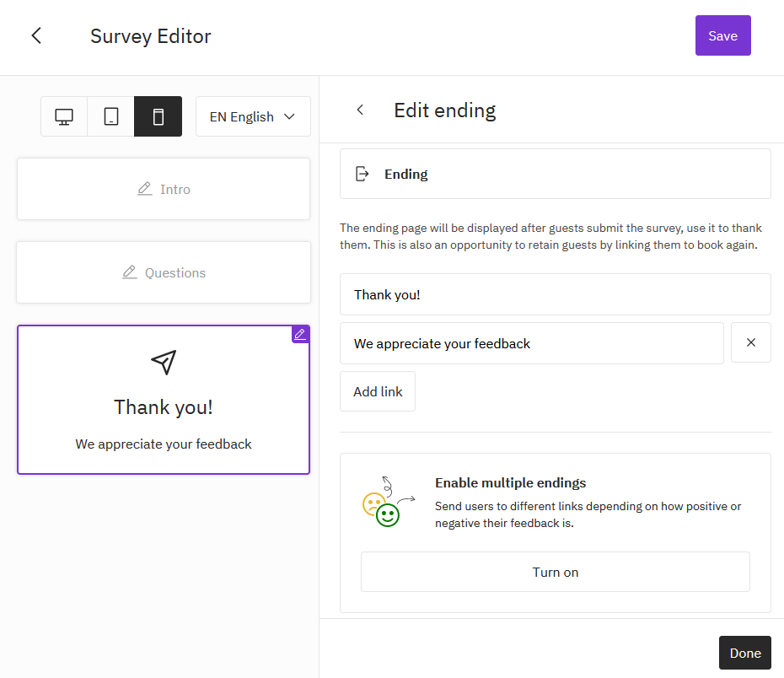Click the Done button
The height and width of the screenshot is (678, 784).
744,653
